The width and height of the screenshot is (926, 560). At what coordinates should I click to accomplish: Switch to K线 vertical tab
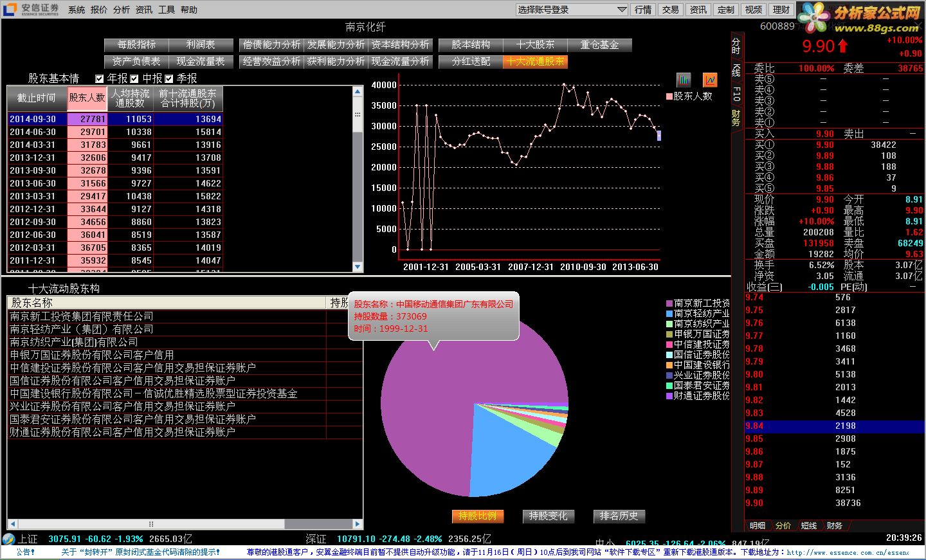pos(736,69)
